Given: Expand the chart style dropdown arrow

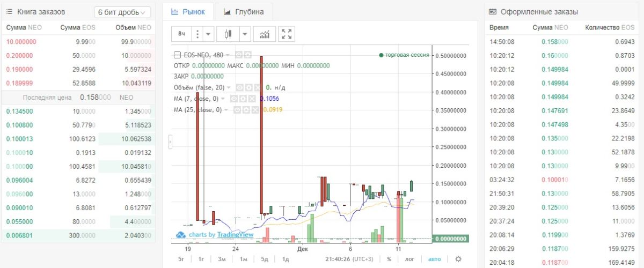Looking at the screenshot, I should coord(245,34).
